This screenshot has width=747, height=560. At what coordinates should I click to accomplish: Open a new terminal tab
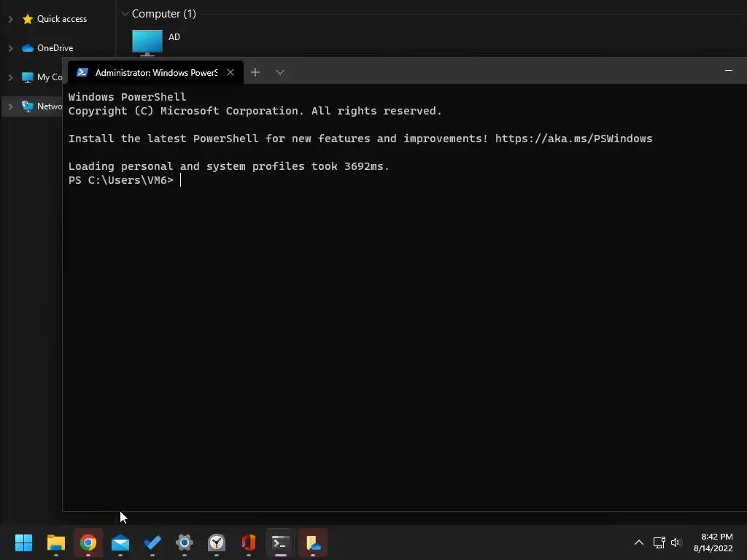tap(255, 72)
